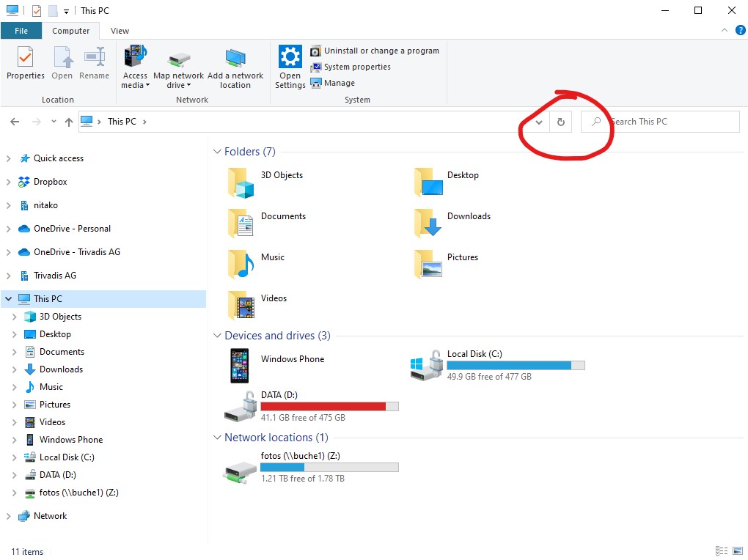Select Videos in the navigation tree
The image size is (748, 560).
(52, 422)
